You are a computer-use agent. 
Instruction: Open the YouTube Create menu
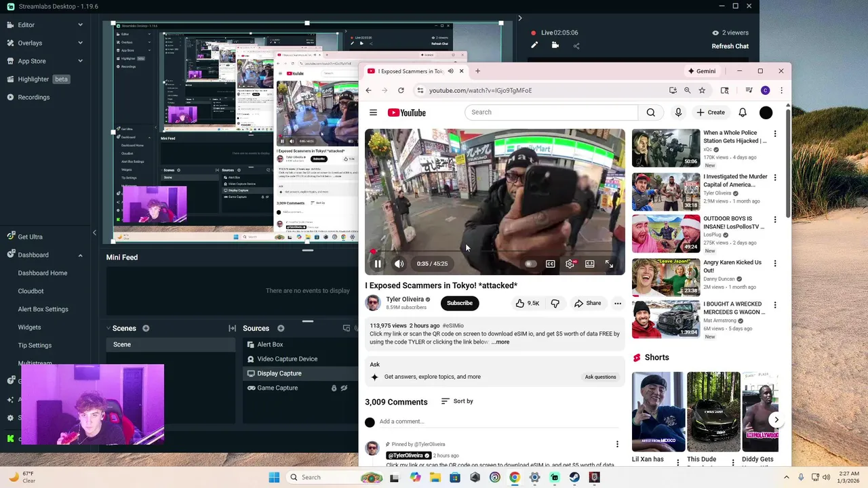pyautogui.click(x=711, y=113)
